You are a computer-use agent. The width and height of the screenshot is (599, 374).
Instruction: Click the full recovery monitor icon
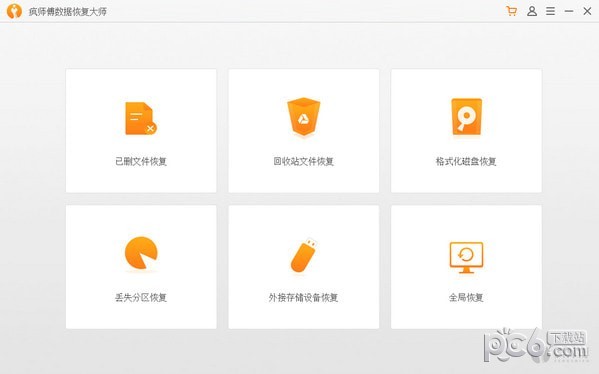(x=466, y=257)
